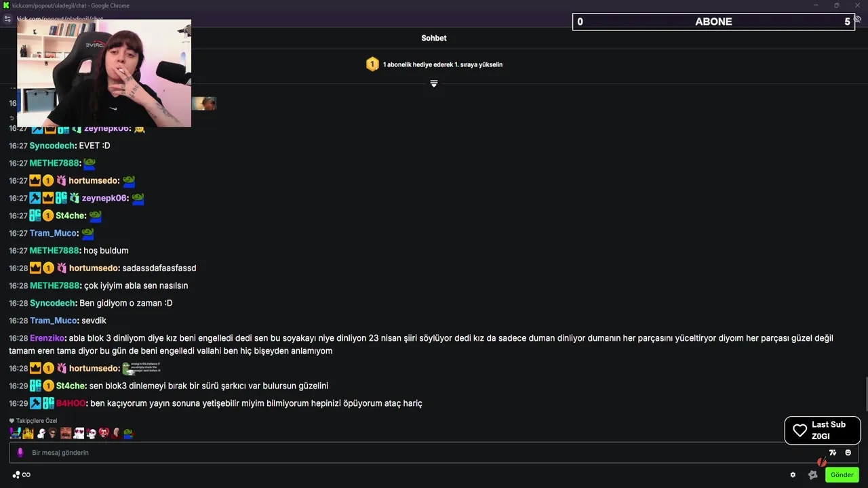This screenshot has width=868, height=488.
Task: Click username Erenziko in chat
Action: click(47, 338)
